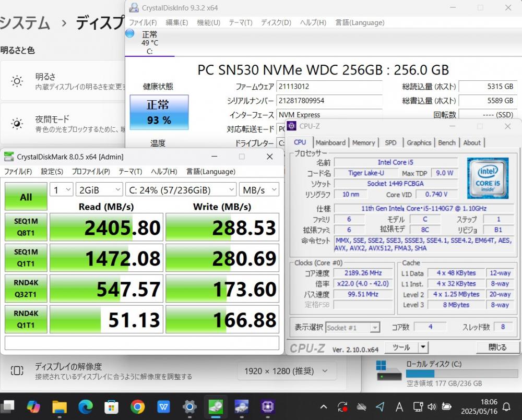Screen dimensions: 522x420
Task: Run the RND4K Q32T1 test
Action: click(x=26, y=289)
